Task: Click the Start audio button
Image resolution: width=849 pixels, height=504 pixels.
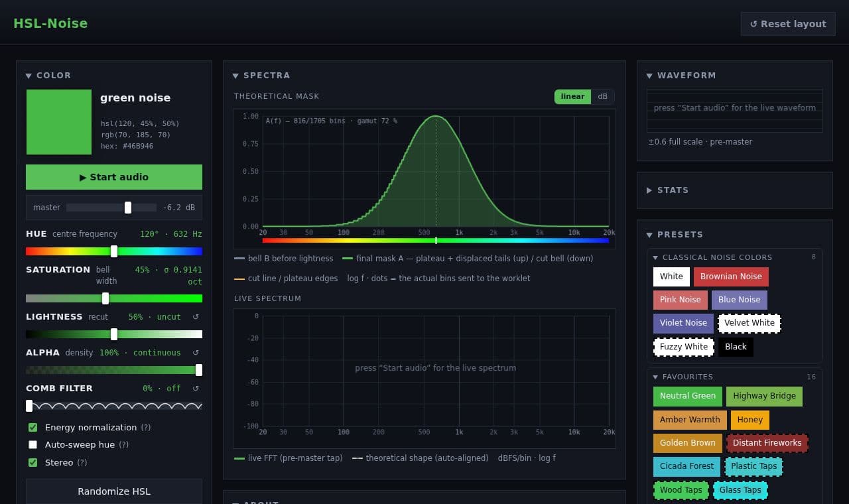Action: pos(114,177)
